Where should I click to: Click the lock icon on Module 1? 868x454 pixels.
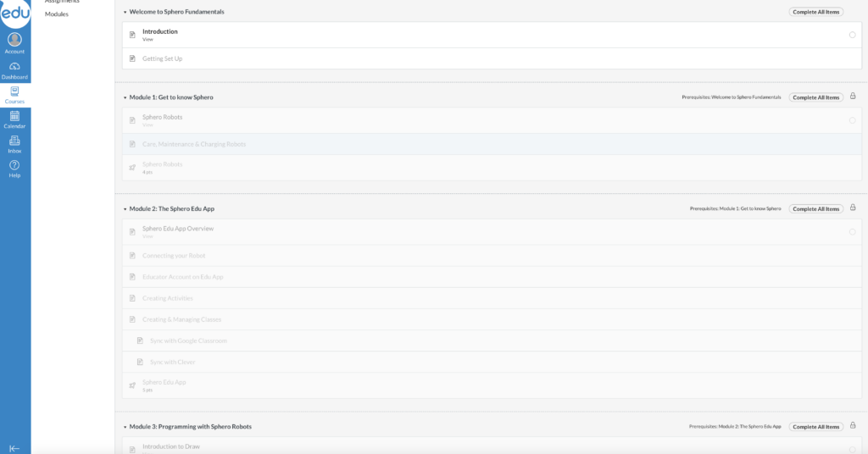click(853, 97)
